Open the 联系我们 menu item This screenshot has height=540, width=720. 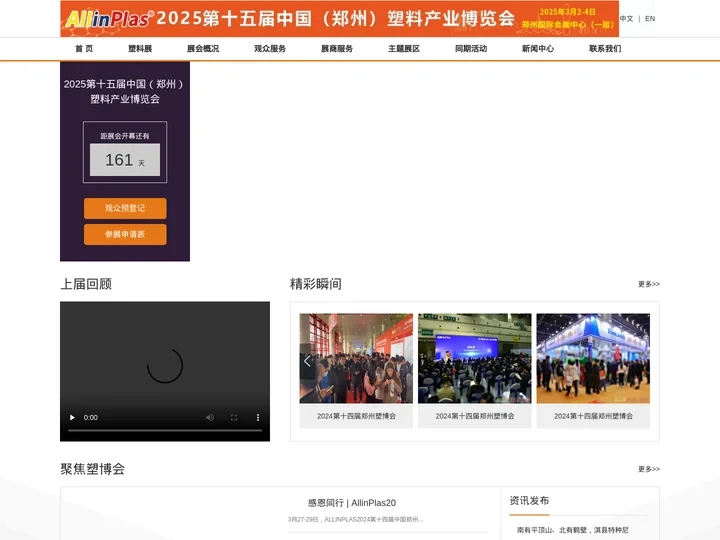coord(605,49)
